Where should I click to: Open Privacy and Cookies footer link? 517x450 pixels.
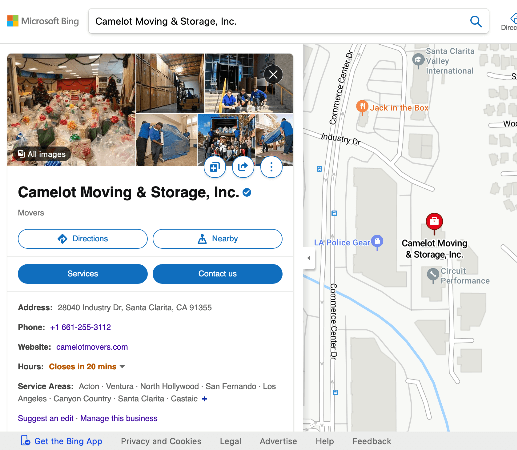tap(161, 441)
